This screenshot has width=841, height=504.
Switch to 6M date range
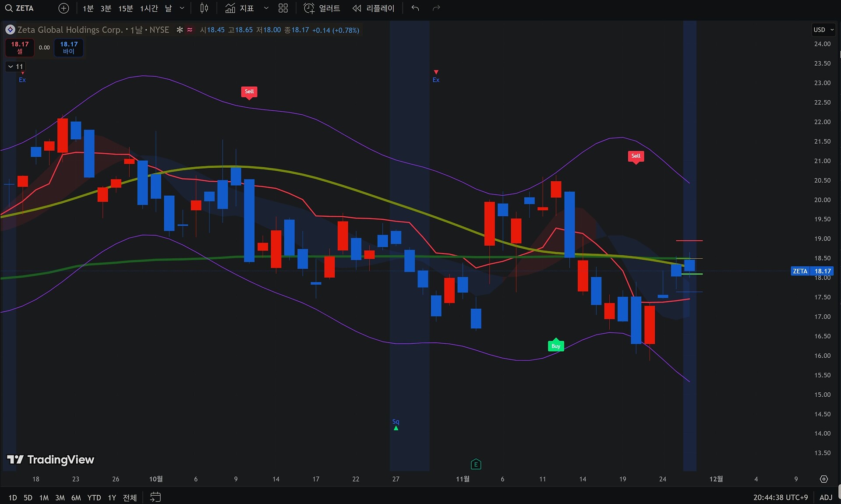click(x=76, y=497)
